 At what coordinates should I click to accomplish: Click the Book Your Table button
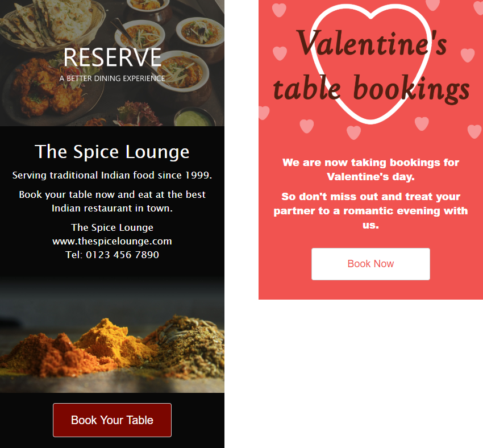pos(112,420)
